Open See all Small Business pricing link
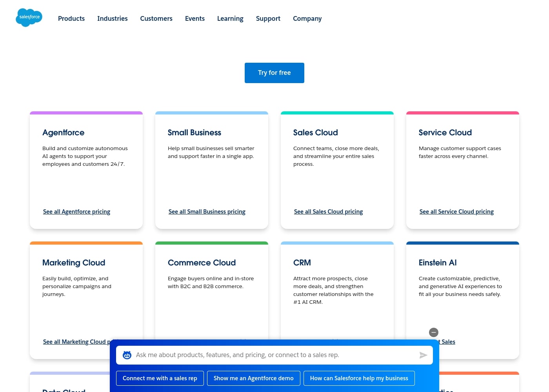549x392 pixels. tap(207, 212)
